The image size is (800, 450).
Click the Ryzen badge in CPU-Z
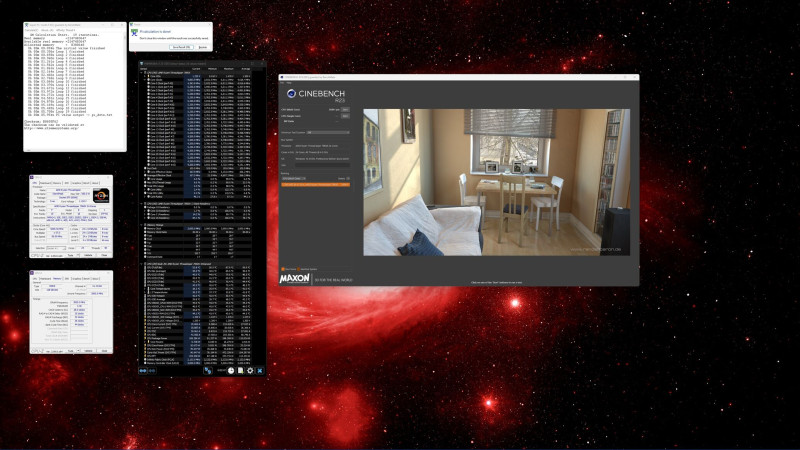[x=101, y=196]
